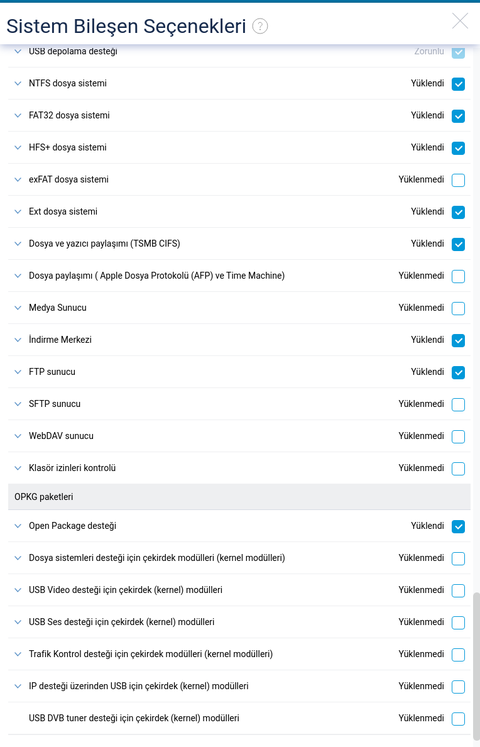Screen dimensions: 480x747
Task: Close the Sistem Bileşen Seçenekleri dialog
Action: [x=460, y=21]
